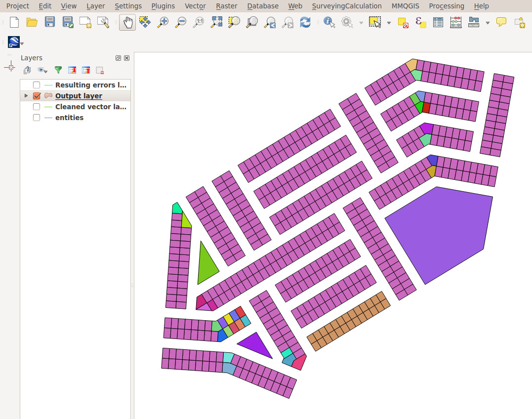Click the Map Tips speech bubble icon

[501, 22]
